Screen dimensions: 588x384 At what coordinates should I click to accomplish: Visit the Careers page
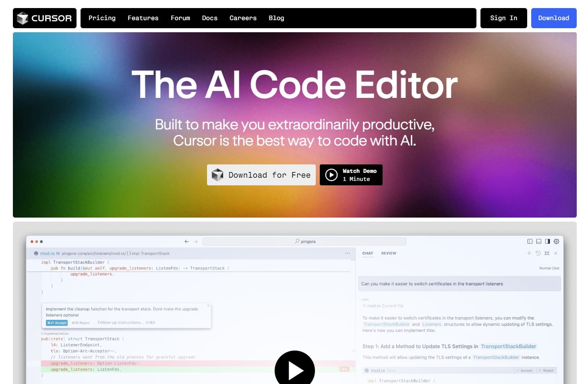tap(243, 18)
